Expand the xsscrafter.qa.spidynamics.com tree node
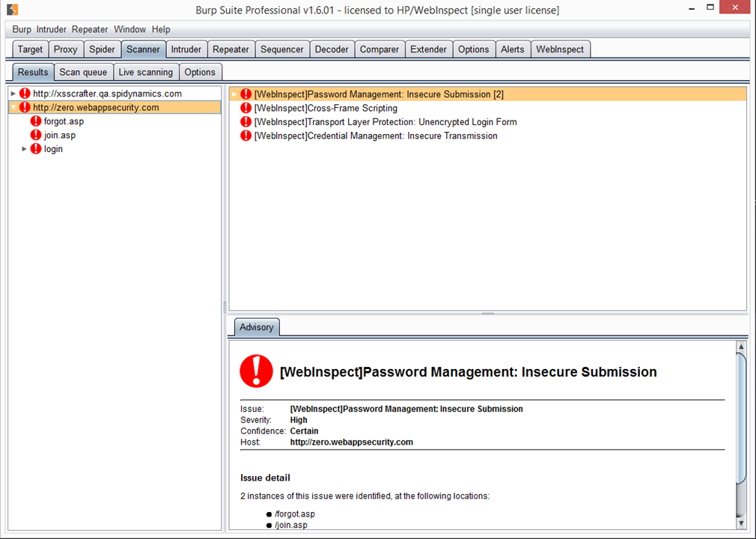Screen dimensions: 756x539 click(13, 94)
